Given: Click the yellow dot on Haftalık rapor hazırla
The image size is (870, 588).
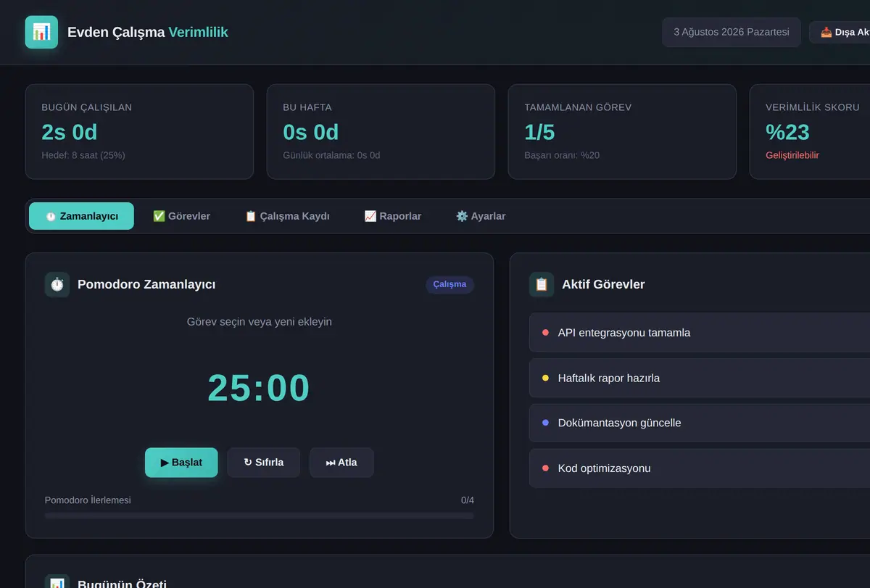Looking at the screenshot, I should (x=545, y=378).
